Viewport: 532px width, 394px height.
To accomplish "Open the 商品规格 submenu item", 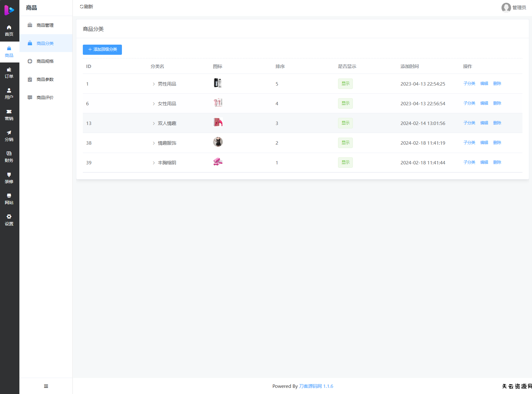I will [45, 61].
